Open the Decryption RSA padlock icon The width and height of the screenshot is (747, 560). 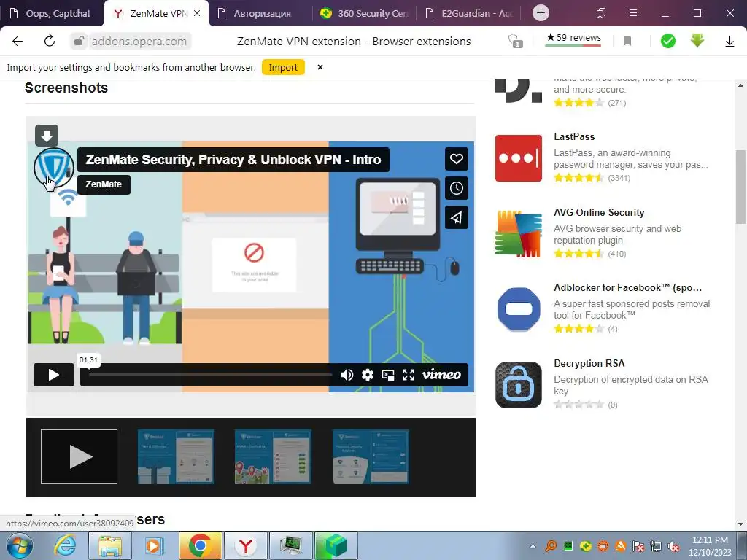[x=519, y=385]
